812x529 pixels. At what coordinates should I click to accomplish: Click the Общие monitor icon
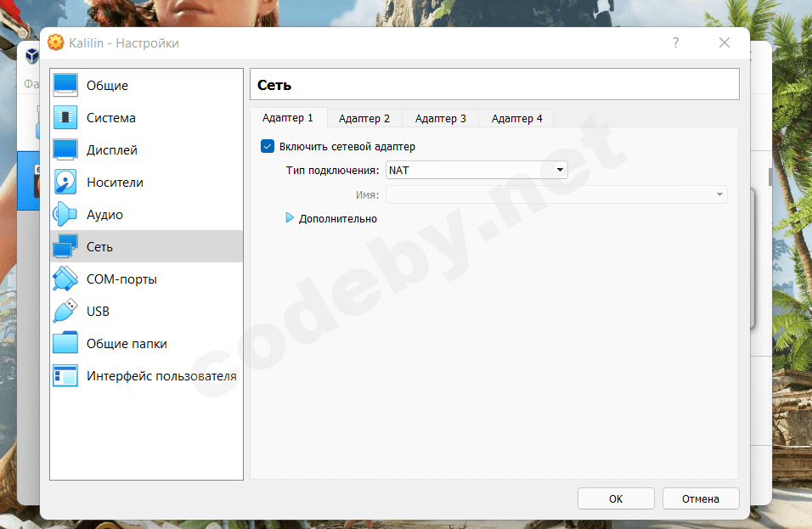point(65,86)
